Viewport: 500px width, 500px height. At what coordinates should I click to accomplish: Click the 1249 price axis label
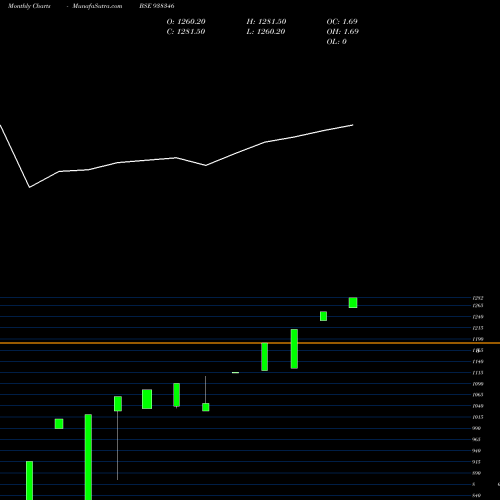click(478, 317)
